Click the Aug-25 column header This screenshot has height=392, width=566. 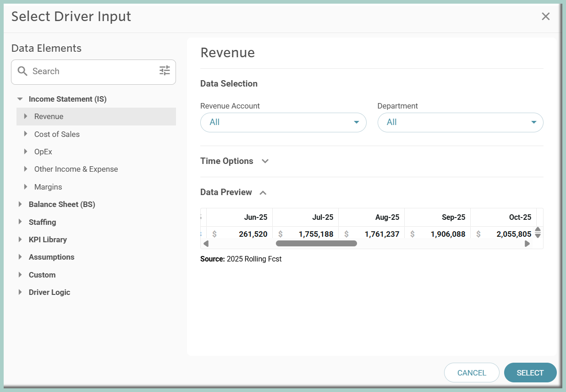pyautogui.click(x=372, y=217)
